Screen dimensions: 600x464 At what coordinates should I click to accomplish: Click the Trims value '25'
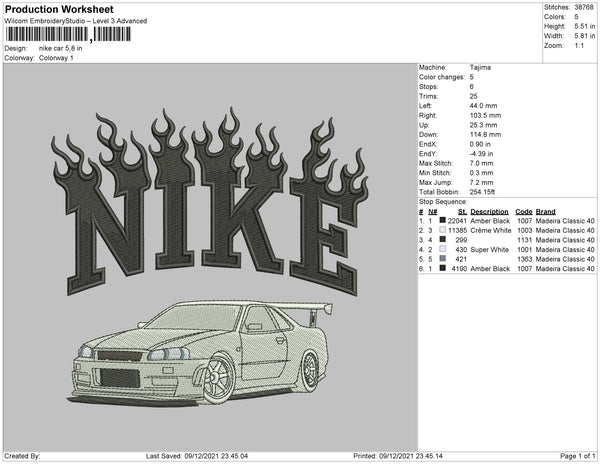pyautogui.click(x=473, y=96)
